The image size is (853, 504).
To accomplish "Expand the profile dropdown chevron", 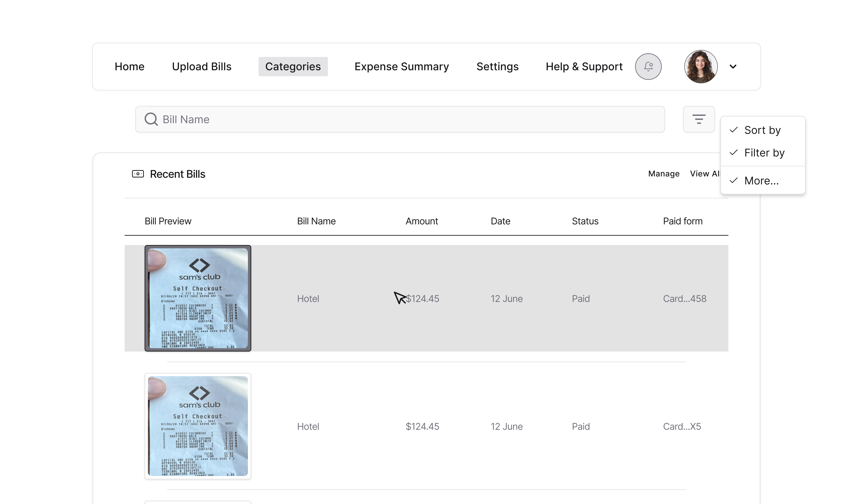I will 733,67.
